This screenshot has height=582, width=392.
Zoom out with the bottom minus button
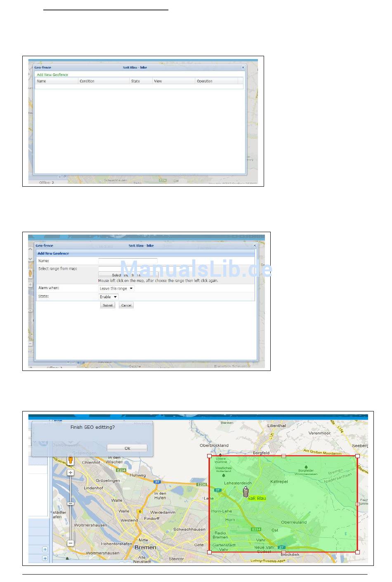[x=71, y=543]
